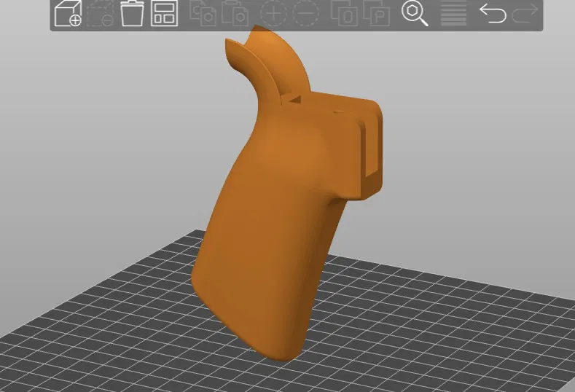The height and width of the screenshot is (392, 575).
Task: Open Search with the magnifier icon
Action: pyautogui.click(x=415, y=13)
